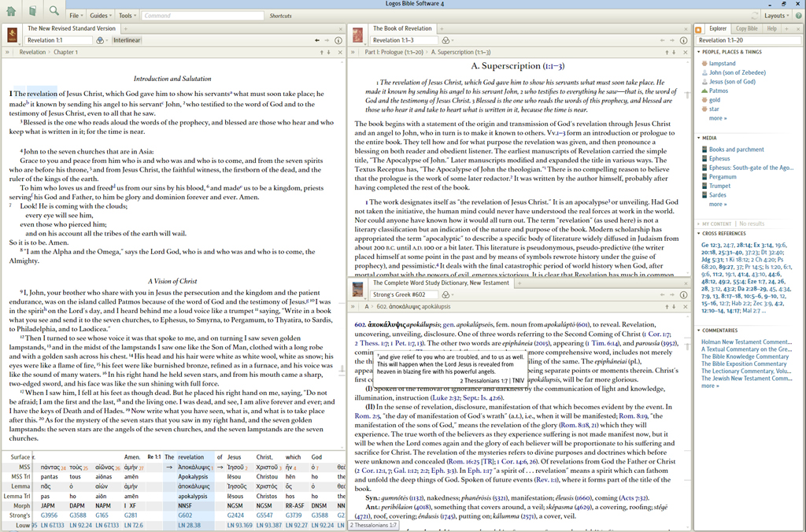Click Part I: Prologue breadcrumb
This screenshot has width=806, height=532.
tap(395, 52)
